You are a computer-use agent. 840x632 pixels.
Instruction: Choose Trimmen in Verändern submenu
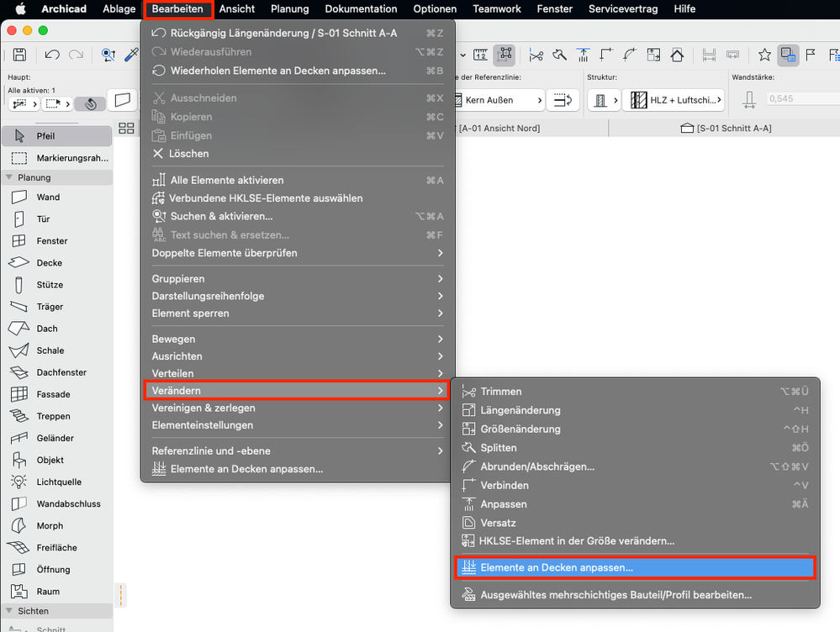(x=636, y=392)
